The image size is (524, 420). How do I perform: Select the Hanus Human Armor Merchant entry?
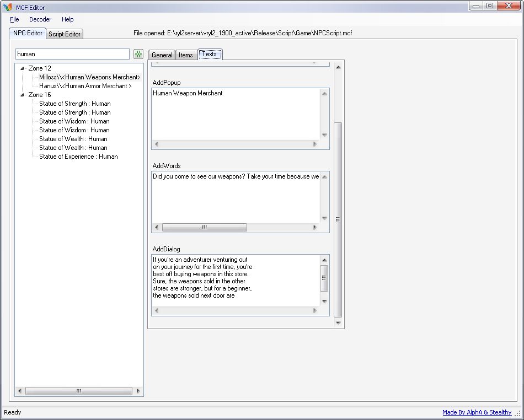pos(85,86)
